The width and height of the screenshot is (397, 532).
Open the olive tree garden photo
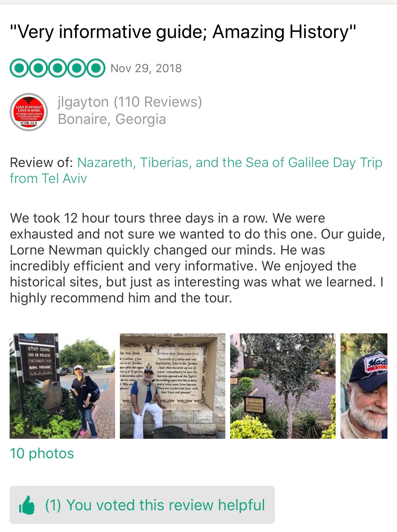[283, 386]
